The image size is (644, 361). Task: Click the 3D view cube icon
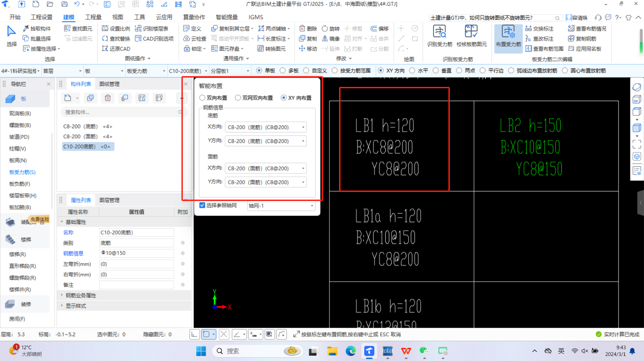point(637,100)
